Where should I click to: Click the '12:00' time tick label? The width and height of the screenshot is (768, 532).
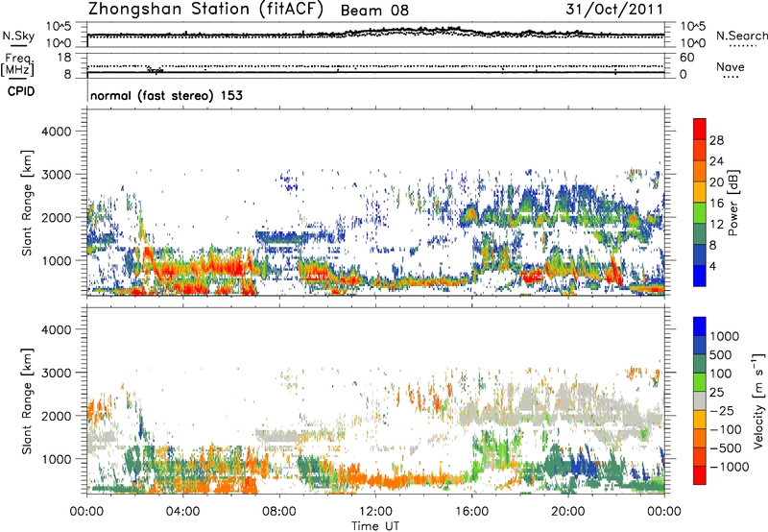(375, 512)
